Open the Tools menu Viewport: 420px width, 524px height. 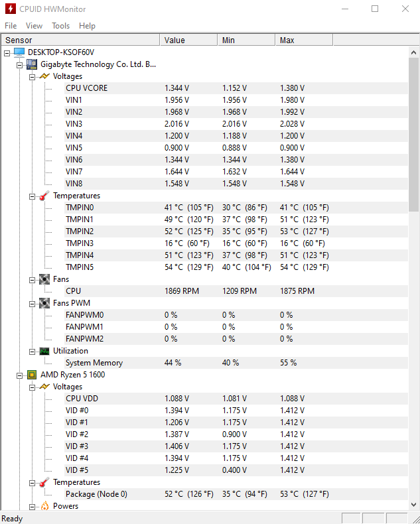click(60, 26)
